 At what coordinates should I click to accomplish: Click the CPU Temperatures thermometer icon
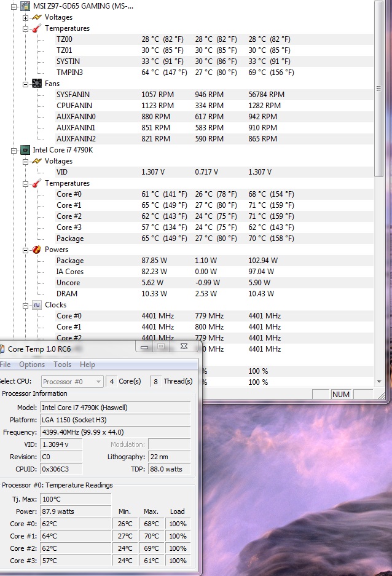pos(37,183)
